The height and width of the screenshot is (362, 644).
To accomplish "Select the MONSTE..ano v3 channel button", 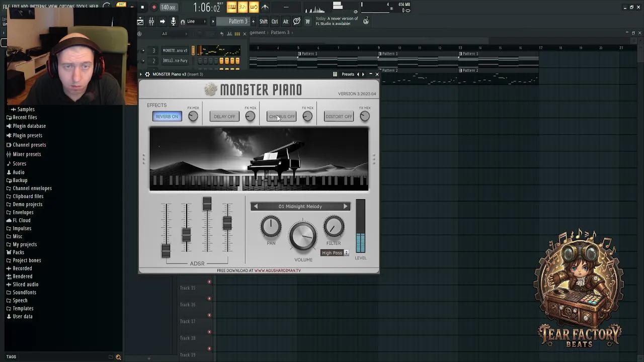I will click(x=175, y=50).
